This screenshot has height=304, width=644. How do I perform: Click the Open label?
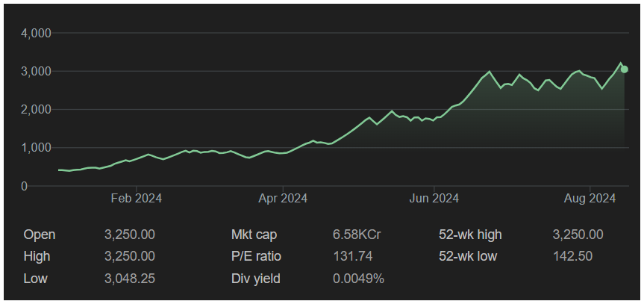pyautogui.click(x=40, y=235)
